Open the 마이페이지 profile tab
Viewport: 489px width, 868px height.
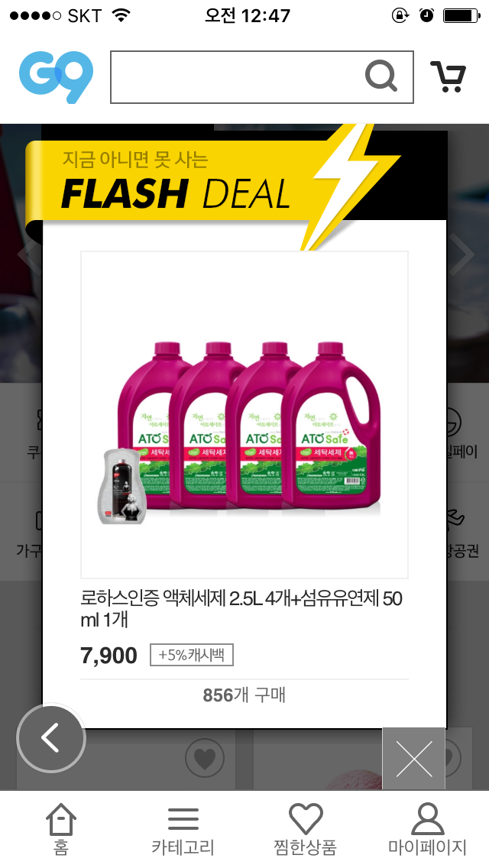tap(427, 829)
